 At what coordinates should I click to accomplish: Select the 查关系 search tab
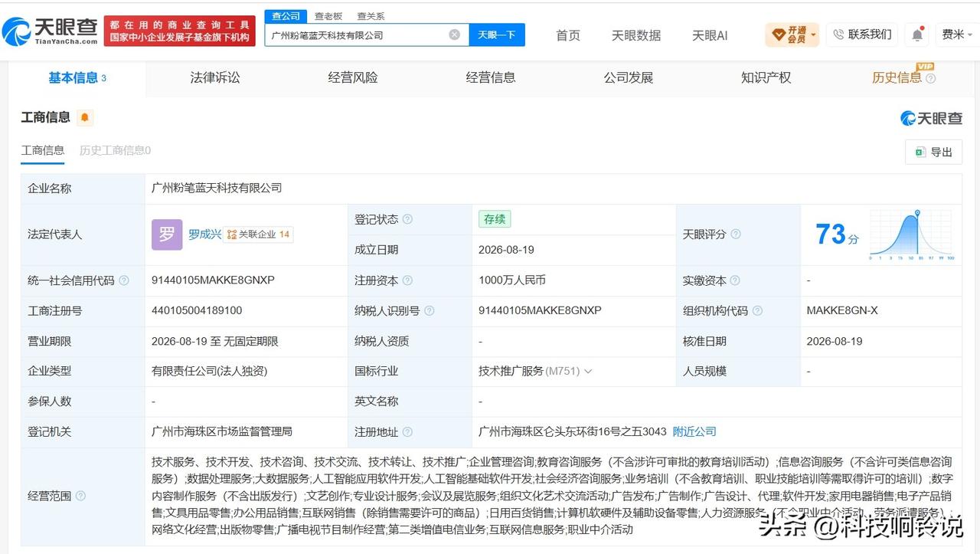click(371, 16)
